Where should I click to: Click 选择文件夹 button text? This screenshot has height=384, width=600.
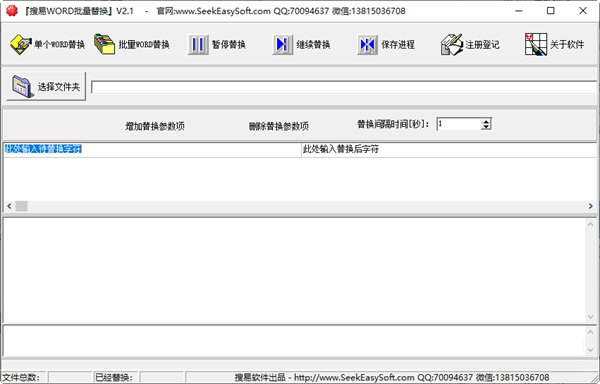(59, 87)
